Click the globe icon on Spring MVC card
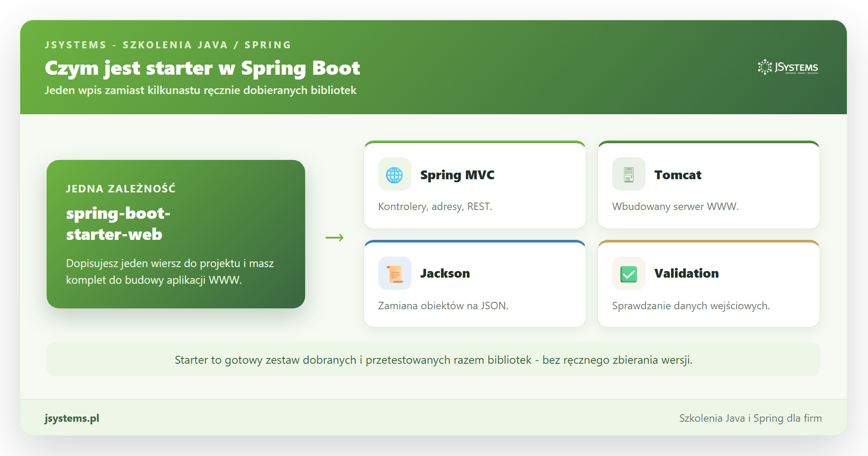This screenshot has width=868, height=456. coord(394,174)
